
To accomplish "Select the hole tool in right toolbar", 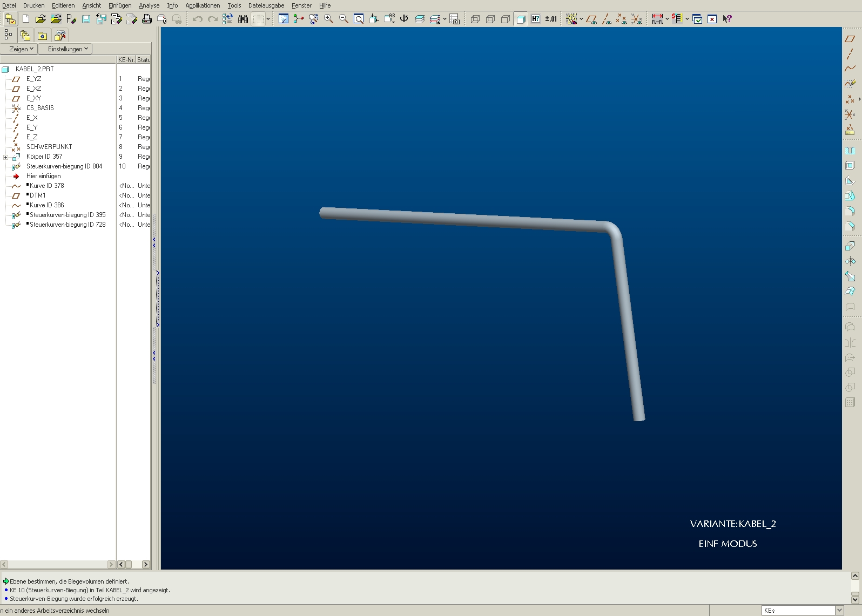I will point(850,151).
